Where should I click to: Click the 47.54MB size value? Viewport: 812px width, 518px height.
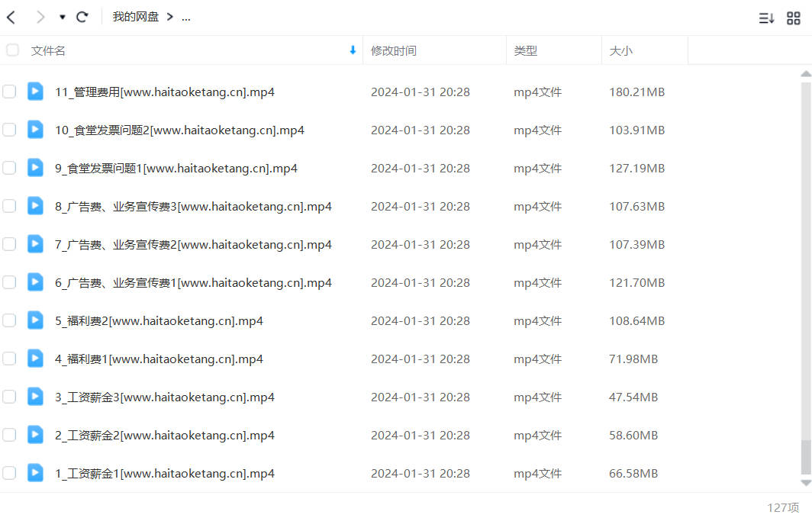pos(633,397)
